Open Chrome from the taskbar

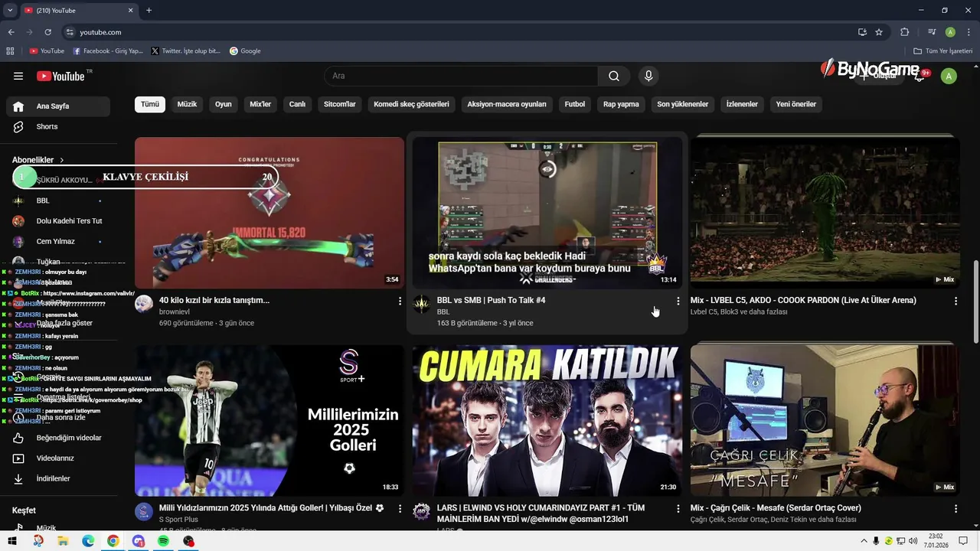pos(113,541)
